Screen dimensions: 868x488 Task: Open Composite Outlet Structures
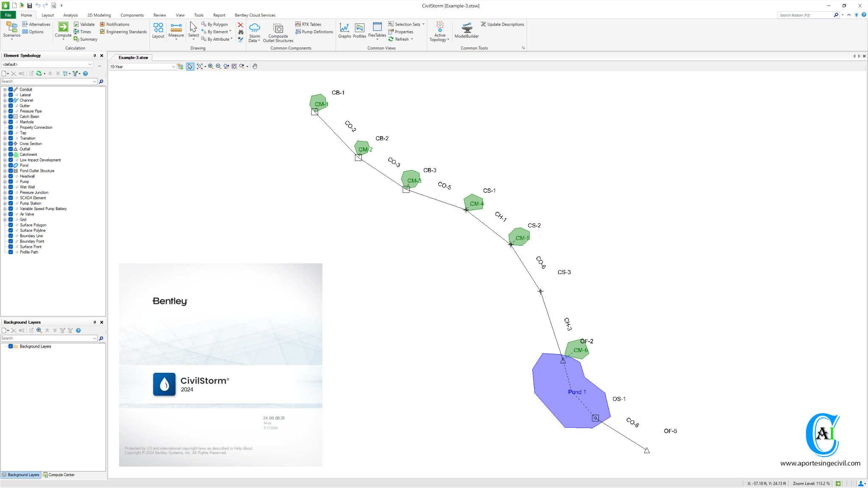tap(278, 29)
